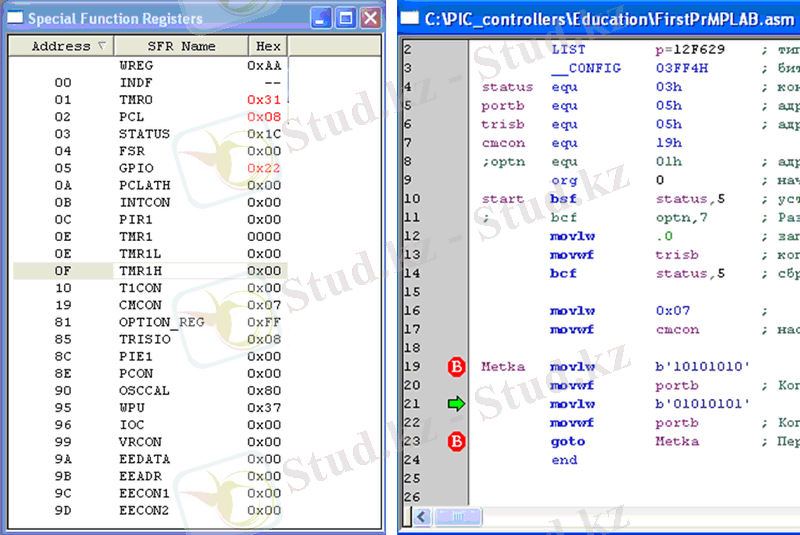
Task: Click the __CONFIG directive on line 3
Action: click(586, 68)
